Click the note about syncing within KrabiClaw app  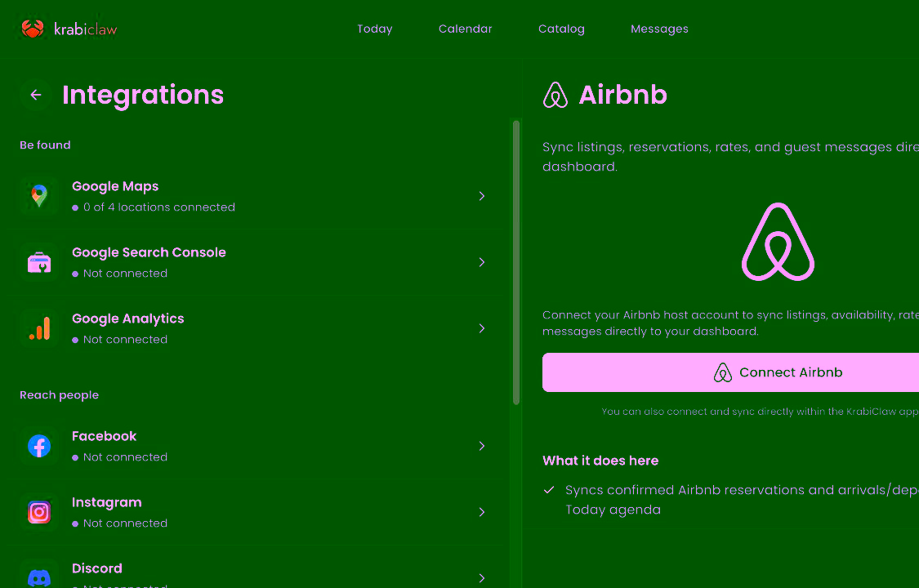[760, 412]
